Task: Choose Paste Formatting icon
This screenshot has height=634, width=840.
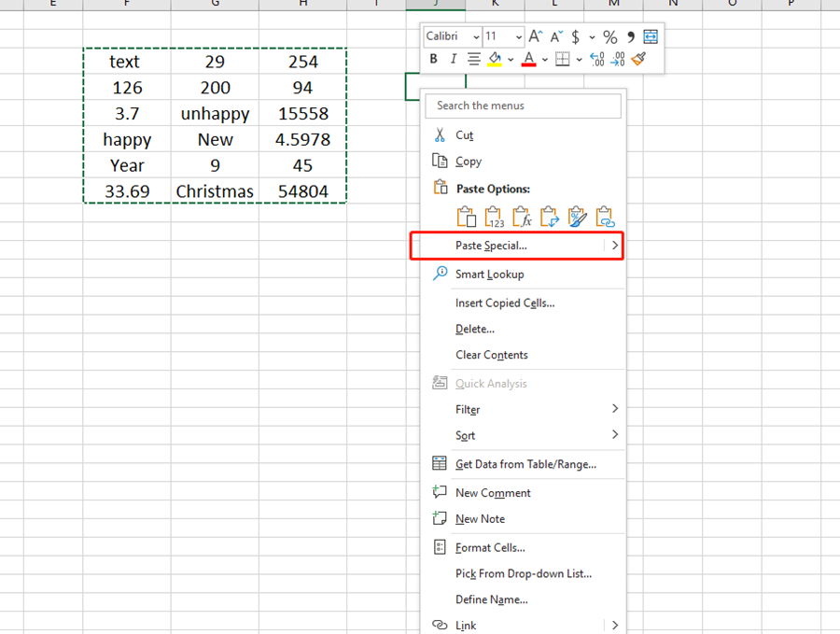Action: tap(577, 217)
